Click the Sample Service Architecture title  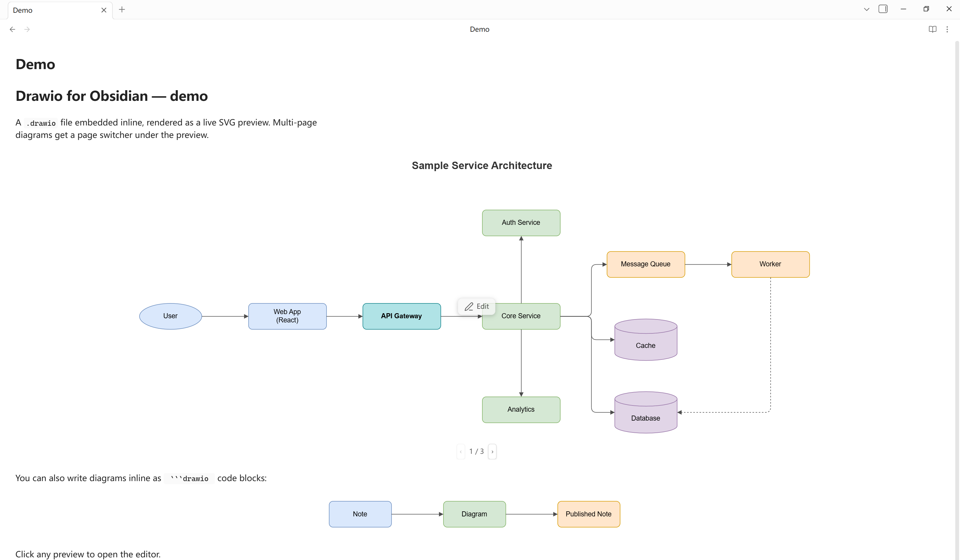(481, 166)
